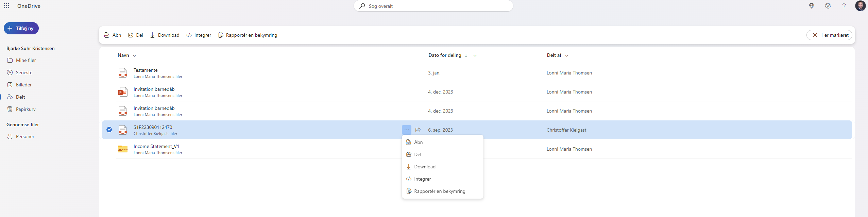Click the '6. sep. 2023' date cell

(440, 130)
